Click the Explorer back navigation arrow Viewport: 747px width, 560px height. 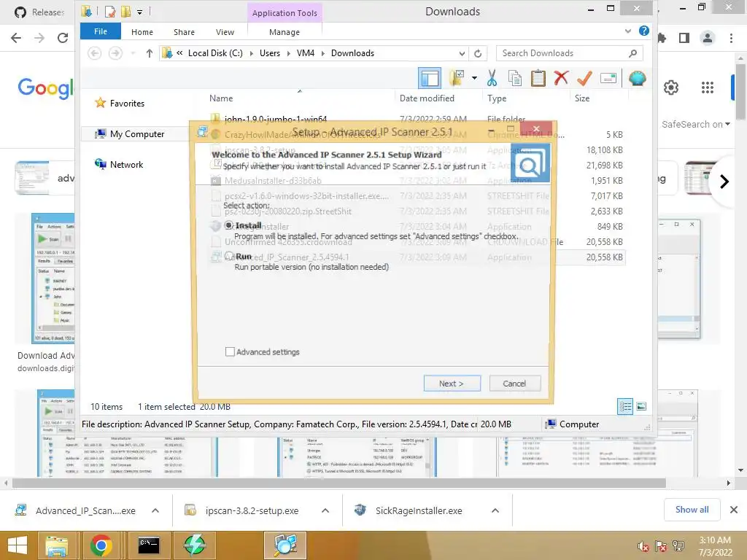pyautogui.click(x=94, y=53)
